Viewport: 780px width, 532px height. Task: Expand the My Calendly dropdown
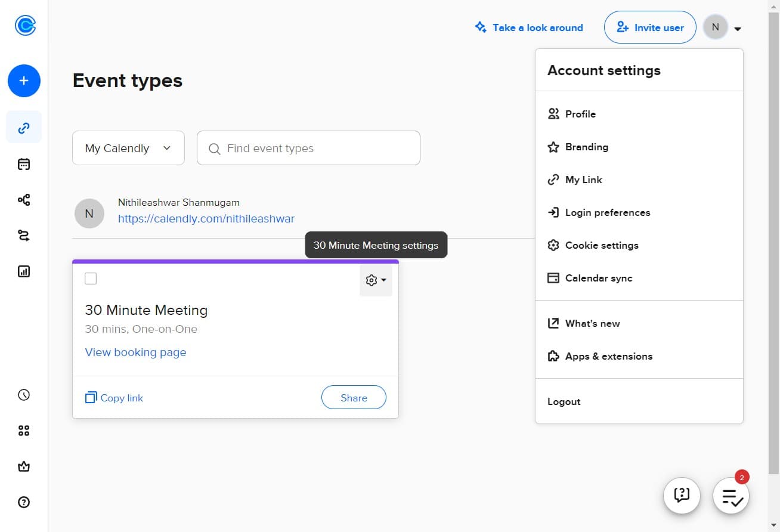click(128, 148)
